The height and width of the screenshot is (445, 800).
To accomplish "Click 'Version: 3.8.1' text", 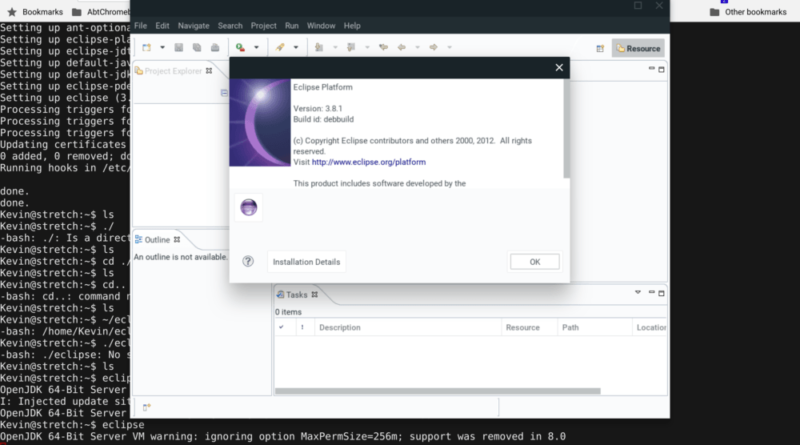I will click(x=318, y=109).
